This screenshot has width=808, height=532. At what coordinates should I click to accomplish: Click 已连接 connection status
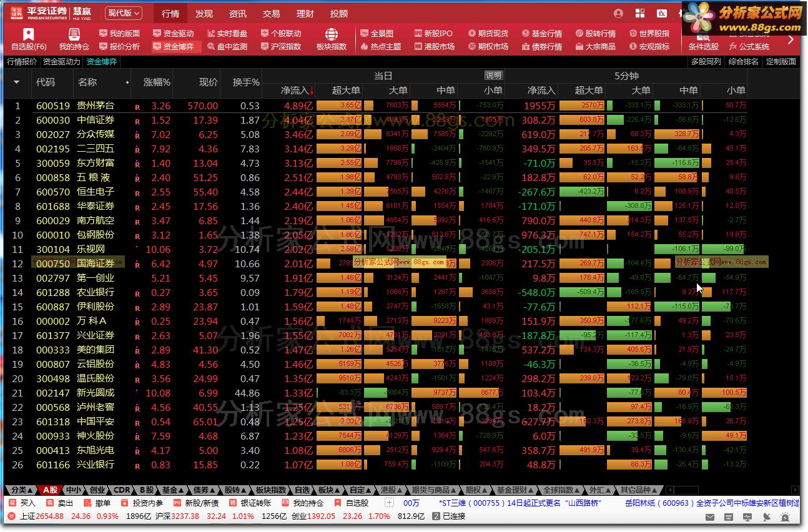[454, 516]
